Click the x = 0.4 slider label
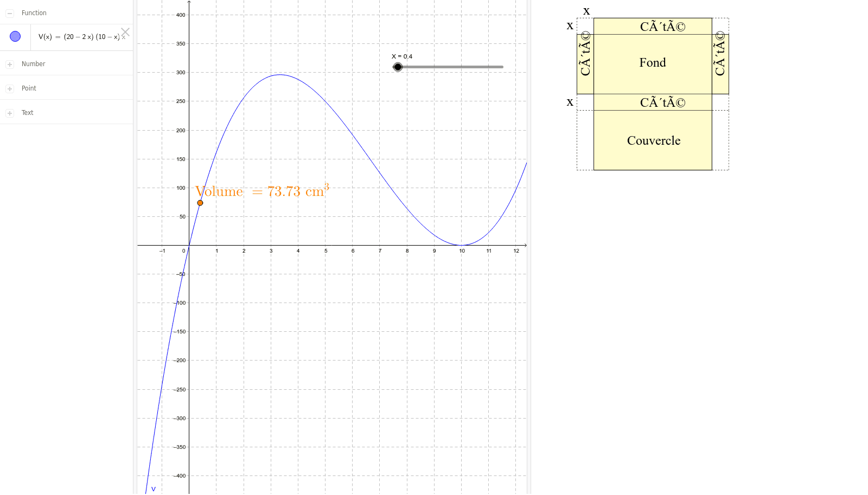This screenshot has width=868, height=495. tap(402, 56)
